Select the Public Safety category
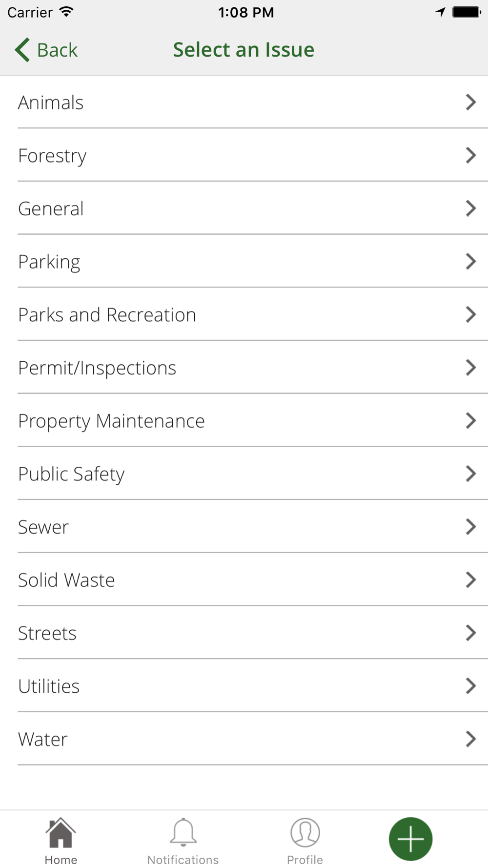 (x=71, y=474)
